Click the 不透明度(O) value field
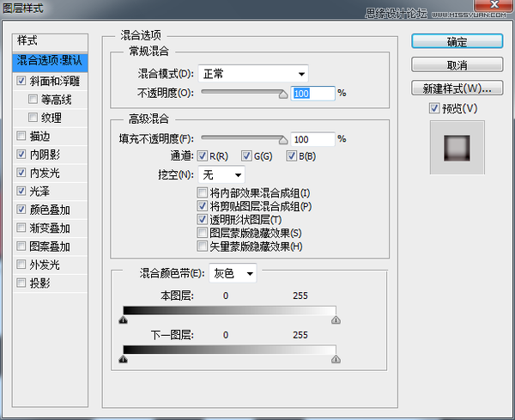515x420 pixels. (312, 94)
